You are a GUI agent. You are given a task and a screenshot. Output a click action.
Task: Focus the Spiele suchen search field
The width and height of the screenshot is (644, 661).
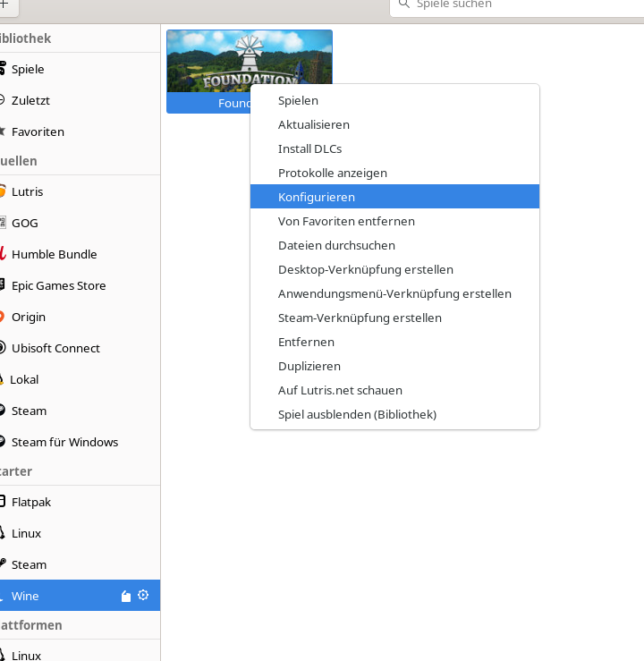pos(517,5)
